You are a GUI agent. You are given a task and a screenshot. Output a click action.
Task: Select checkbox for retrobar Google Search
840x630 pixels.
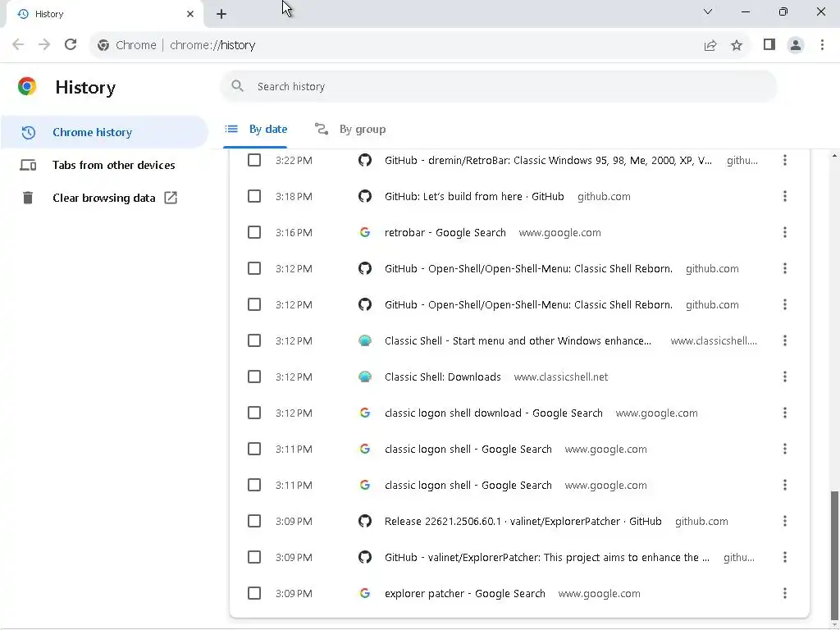(254, 232)
